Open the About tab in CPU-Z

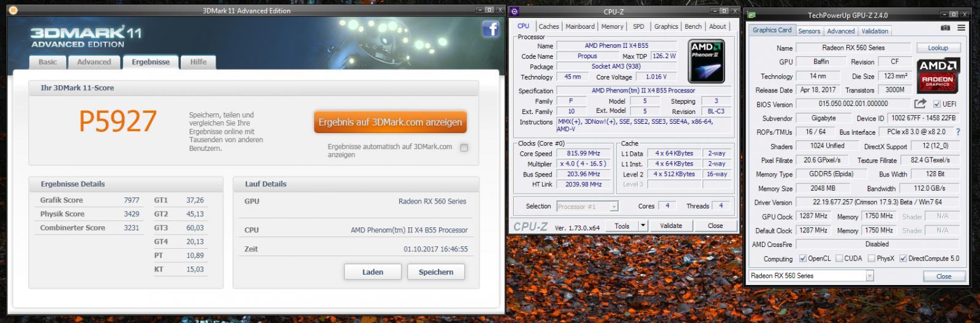coord(718,26)
